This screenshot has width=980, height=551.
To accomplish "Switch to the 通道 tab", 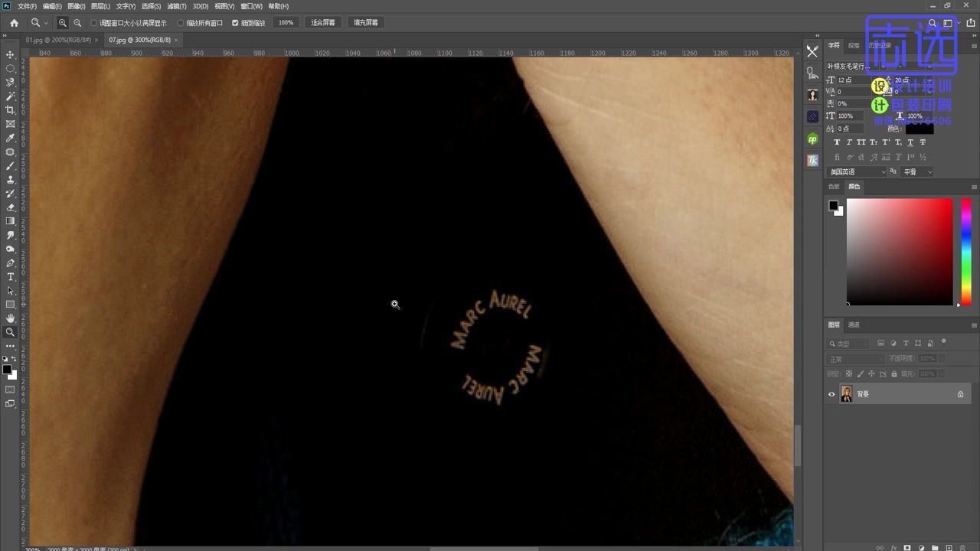I will pyautogui.click(x=854, y=325).
